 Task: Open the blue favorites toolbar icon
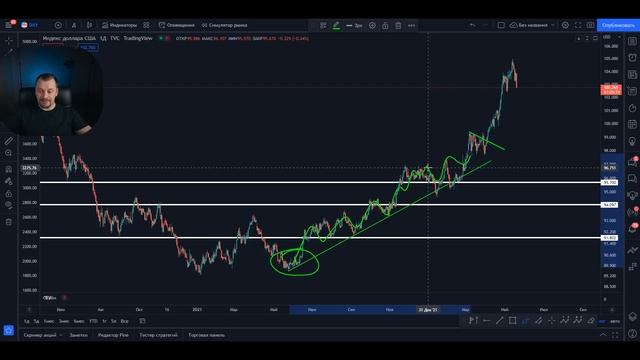pos(9,330)
